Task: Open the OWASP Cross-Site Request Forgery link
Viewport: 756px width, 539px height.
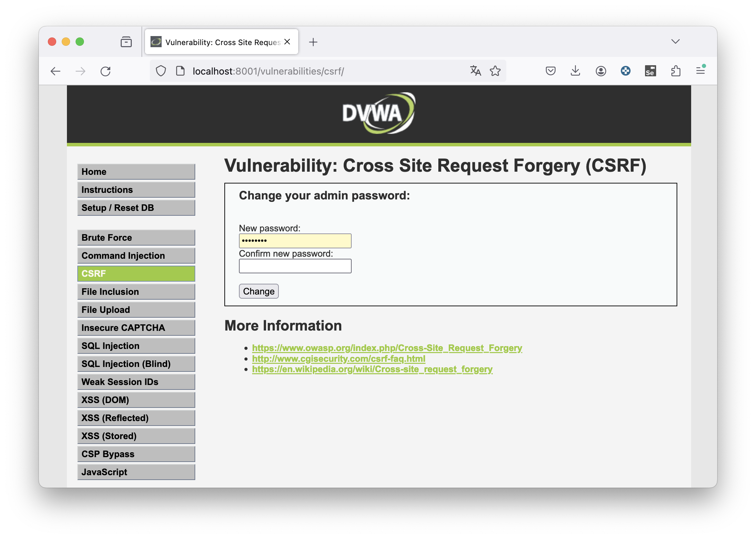Action: [387, 348]
